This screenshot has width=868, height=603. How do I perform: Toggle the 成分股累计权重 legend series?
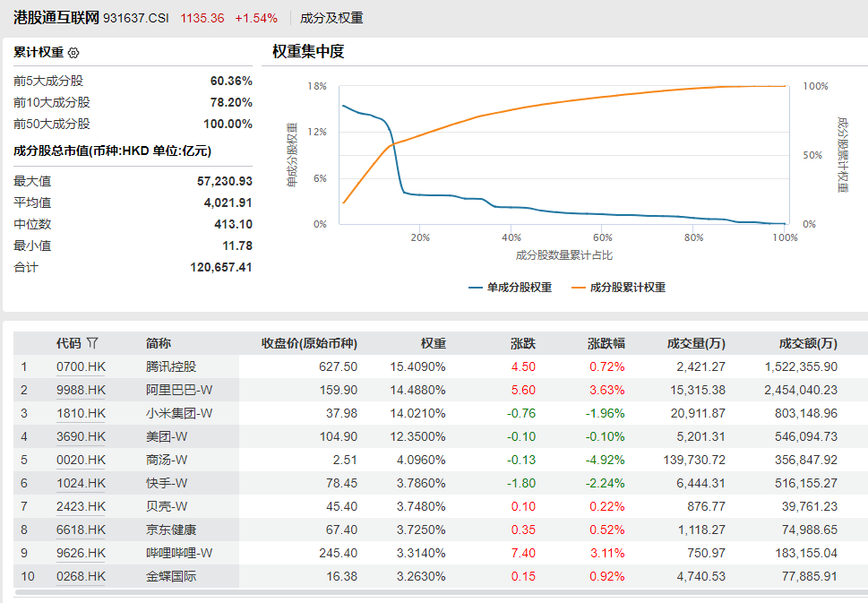pos(618,288)
